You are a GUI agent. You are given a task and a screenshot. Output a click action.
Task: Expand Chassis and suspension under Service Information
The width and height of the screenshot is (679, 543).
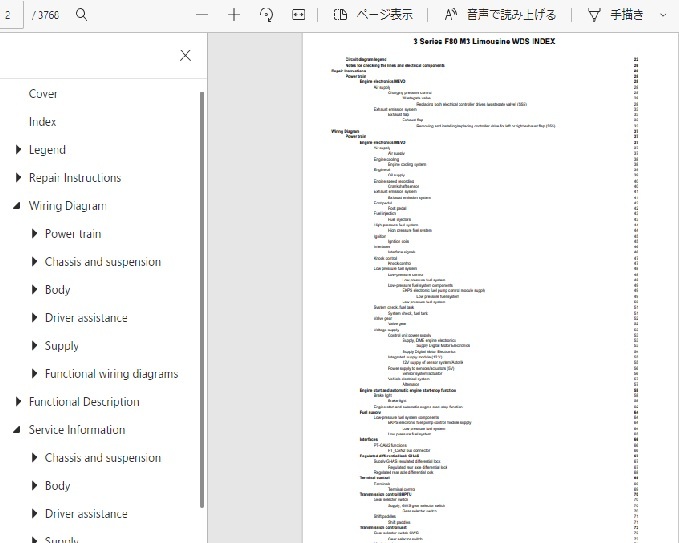[x=34, y=458]
